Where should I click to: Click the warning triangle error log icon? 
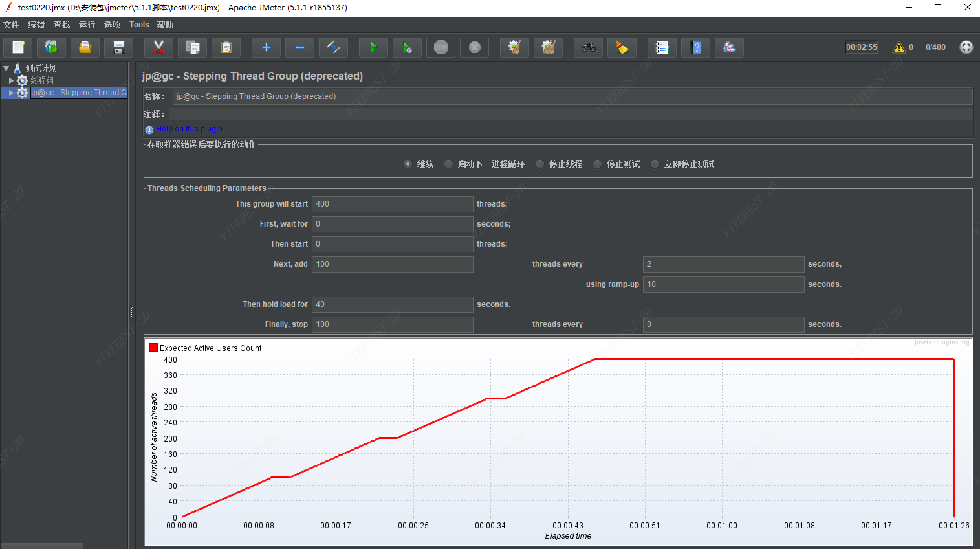tap(898, 47)
